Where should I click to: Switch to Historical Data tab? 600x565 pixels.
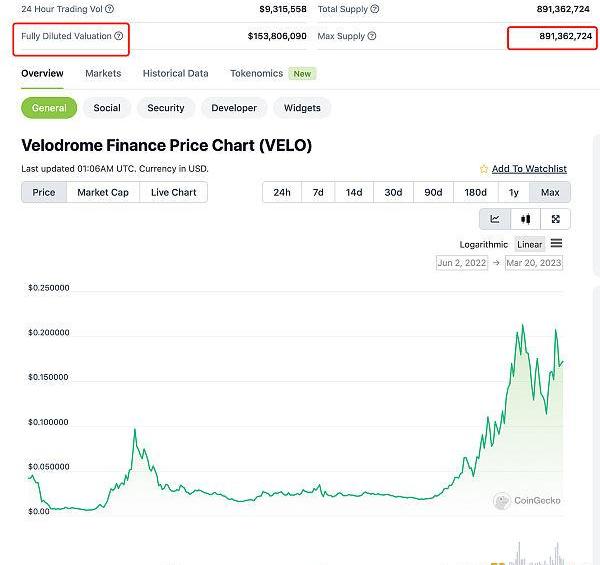pyautogui.click(x=176, y=73)
